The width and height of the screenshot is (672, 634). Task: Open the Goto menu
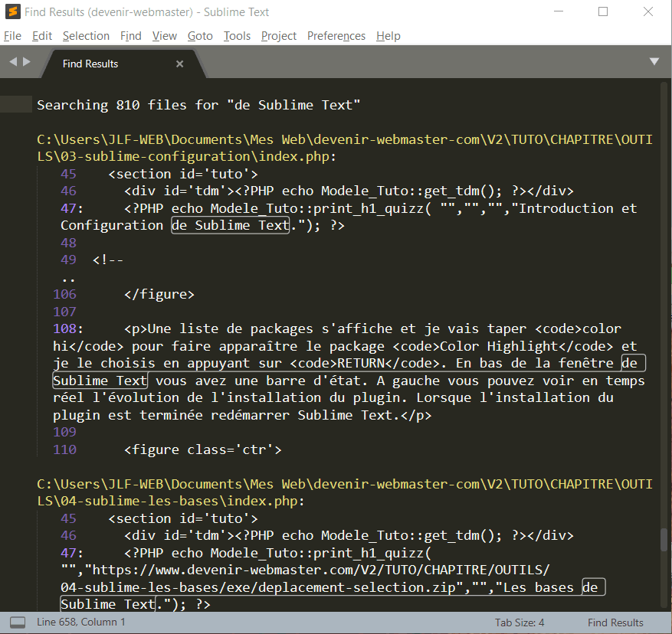[x=200, y=36]
